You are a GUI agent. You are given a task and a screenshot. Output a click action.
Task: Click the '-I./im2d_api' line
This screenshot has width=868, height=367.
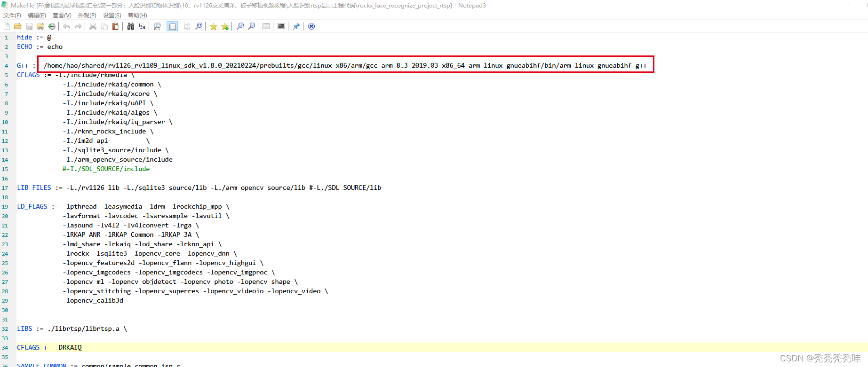(106, 141)
